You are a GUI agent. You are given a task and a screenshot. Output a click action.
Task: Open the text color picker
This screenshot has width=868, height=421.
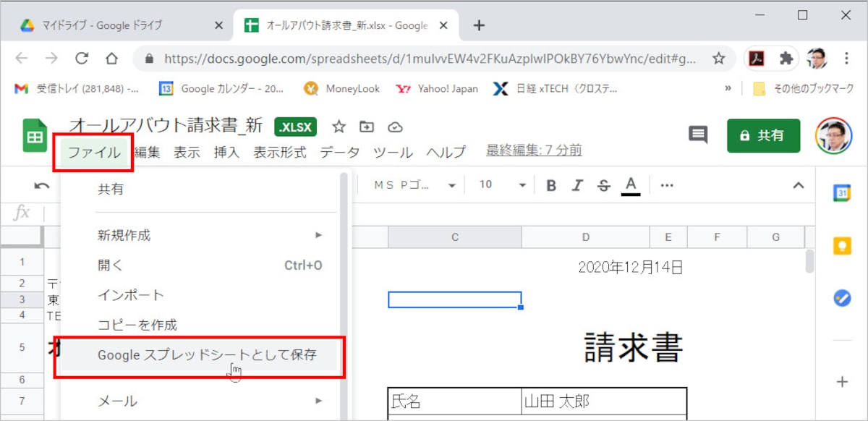point(631,185)
